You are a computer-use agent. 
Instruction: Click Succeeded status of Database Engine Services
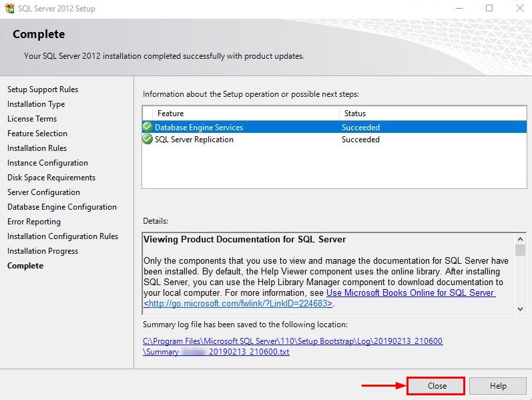pos(360,128)
